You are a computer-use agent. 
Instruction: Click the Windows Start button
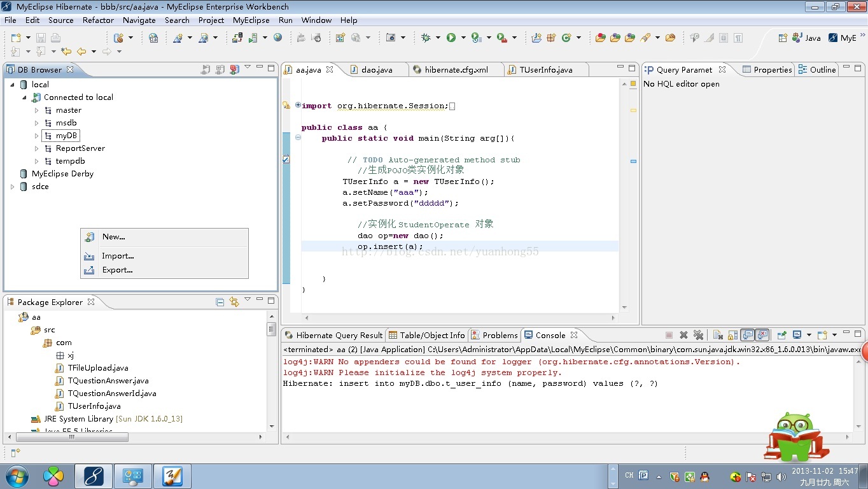[x=17, y=476]
